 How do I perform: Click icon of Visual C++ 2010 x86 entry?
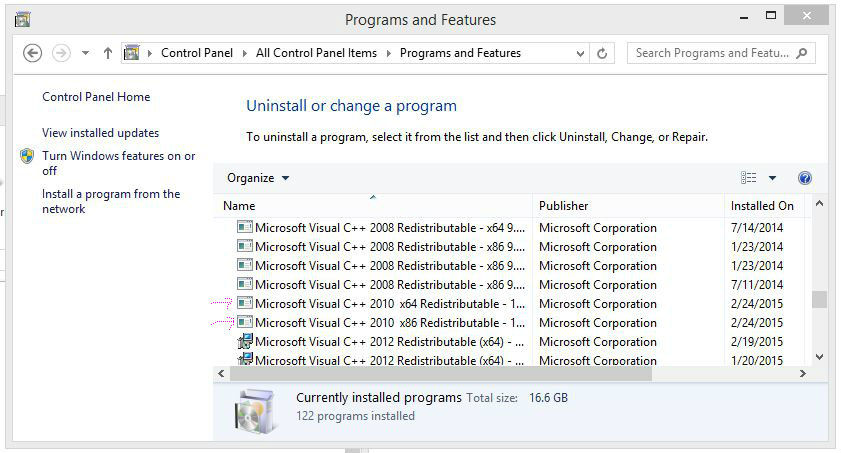coord(245,322)
